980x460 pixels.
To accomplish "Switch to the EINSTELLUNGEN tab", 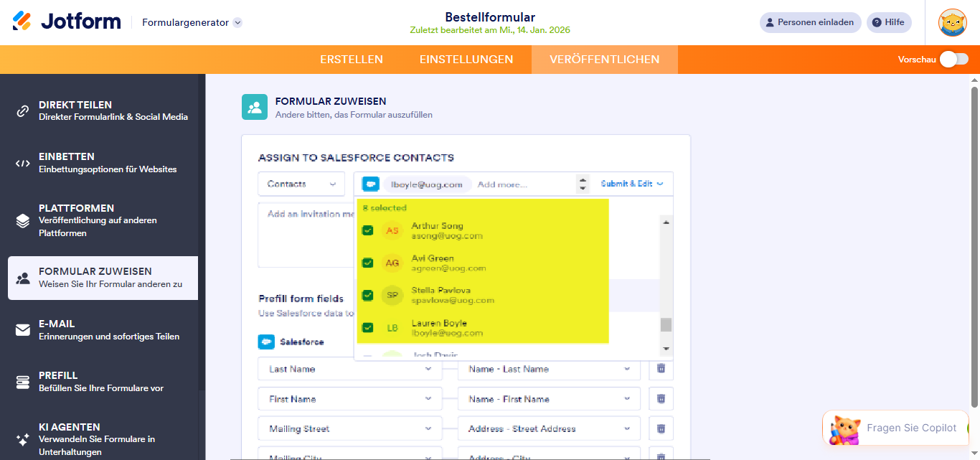I will tap(466, 60).
